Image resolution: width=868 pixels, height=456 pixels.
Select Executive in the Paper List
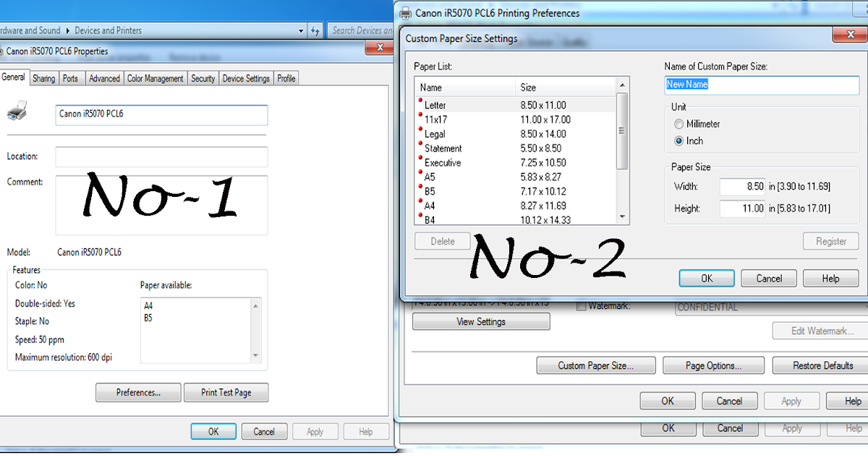click(x=516, y=163)
